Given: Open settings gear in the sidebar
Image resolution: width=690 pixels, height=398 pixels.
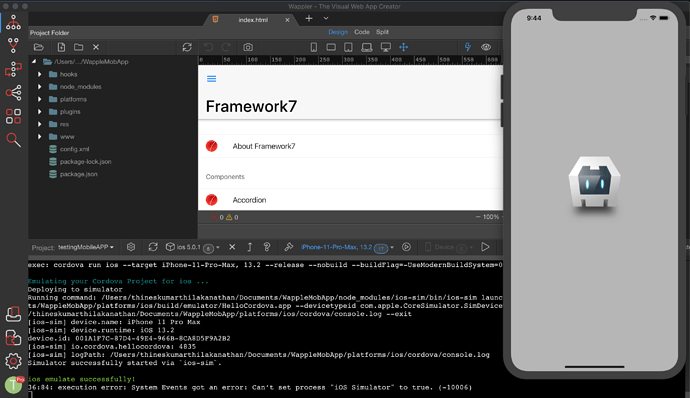Looking at the screenshot, I should tap(13, 361).
